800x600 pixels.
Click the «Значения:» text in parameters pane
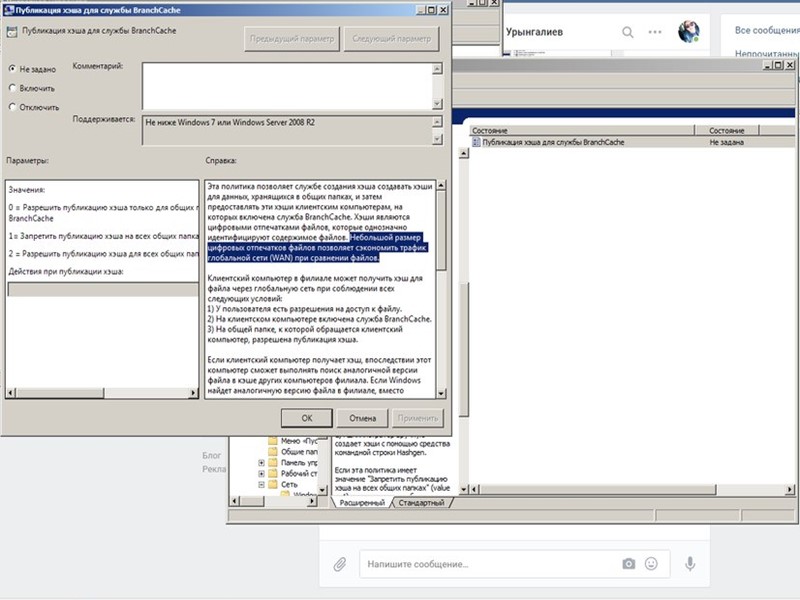pyautogui.click(x=27, y=190)
